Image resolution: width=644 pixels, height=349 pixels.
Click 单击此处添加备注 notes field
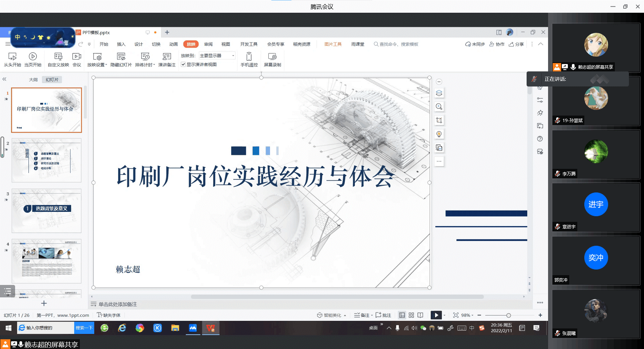pyautogui.click(x=118, y=304)
